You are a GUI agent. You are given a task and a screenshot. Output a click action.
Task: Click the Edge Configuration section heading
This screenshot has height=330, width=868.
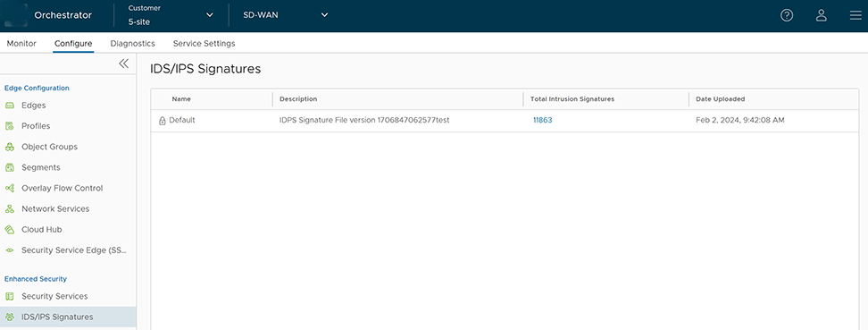(37, 89)
